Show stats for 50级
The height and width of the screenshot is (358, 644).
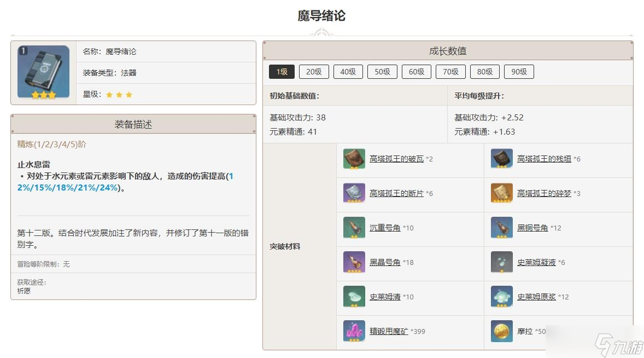click(382, 72)
